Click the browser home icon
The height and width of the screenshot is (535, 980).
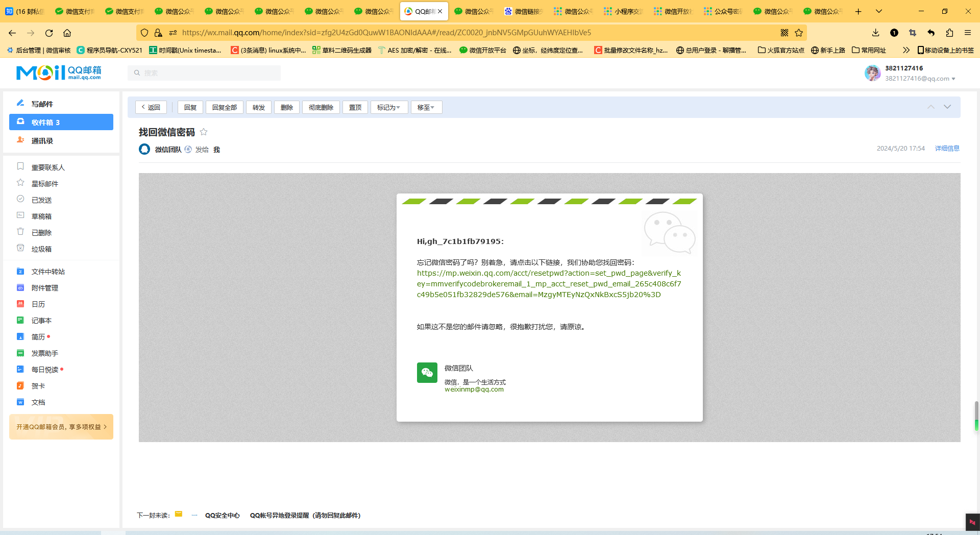(67, 33)
